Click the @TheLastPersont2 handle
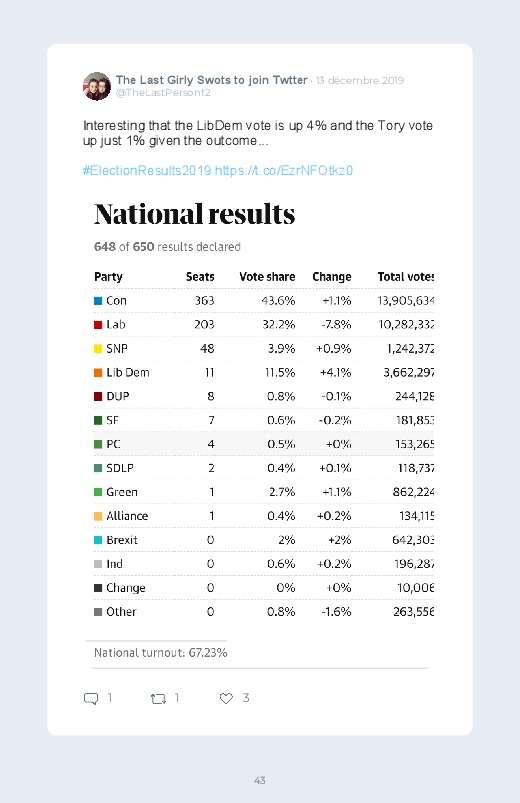This screenshot has height=803, width=520. [x=163, y=93]
